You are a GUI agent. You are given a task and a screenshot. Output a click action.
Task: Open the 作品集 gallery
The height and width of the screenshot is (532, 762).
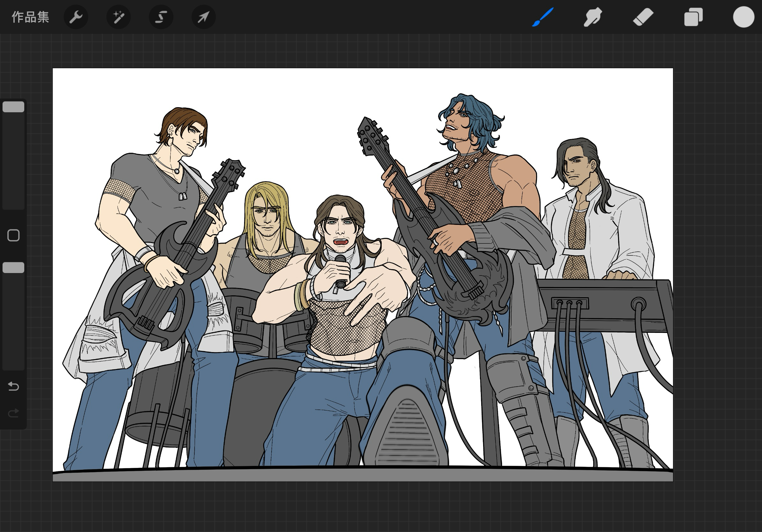(30, 17)
